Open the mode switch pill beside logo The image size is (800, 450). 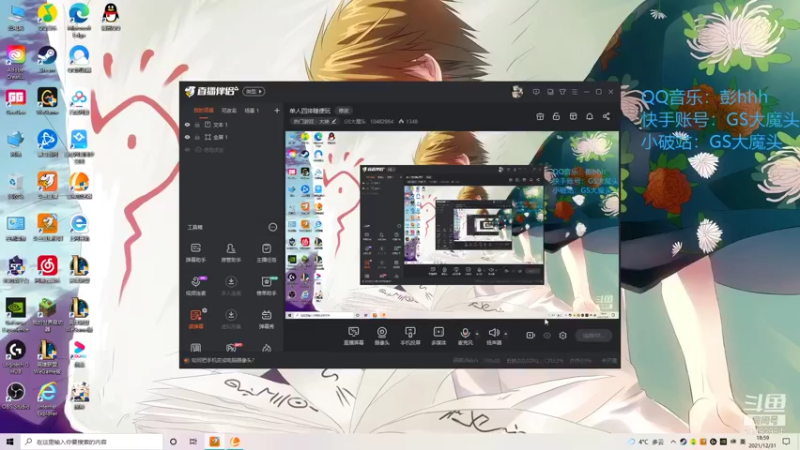click(x=254, y=92)
